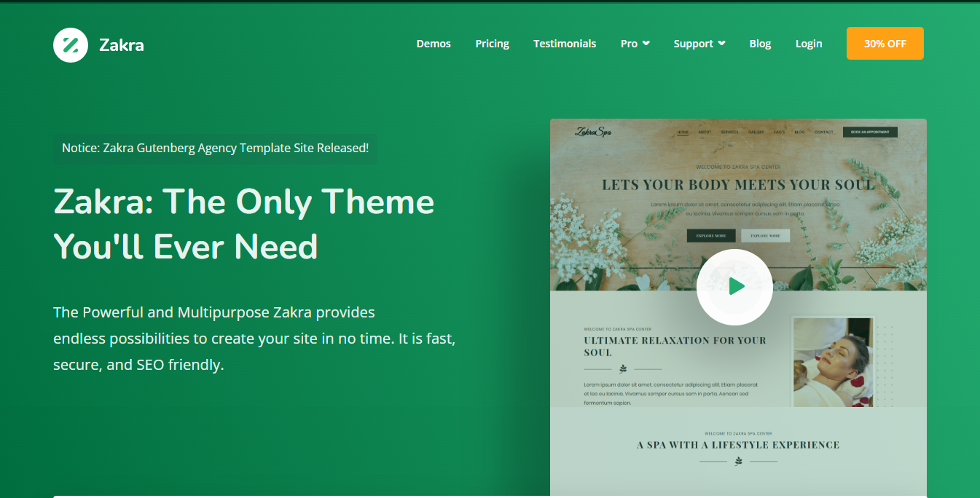Open the Pricing page link

493,44
